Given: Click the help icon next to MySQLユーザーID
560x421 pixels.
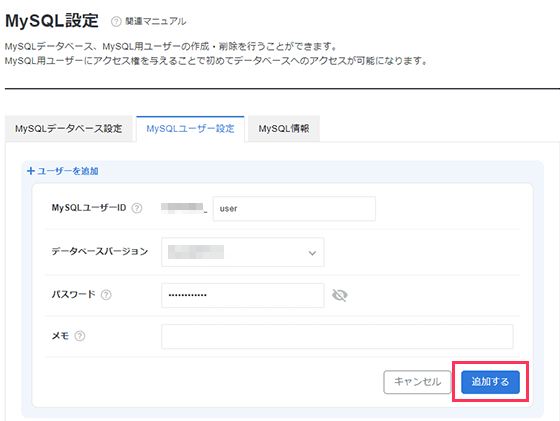Looking at the screenshot, I should point(137,208).
